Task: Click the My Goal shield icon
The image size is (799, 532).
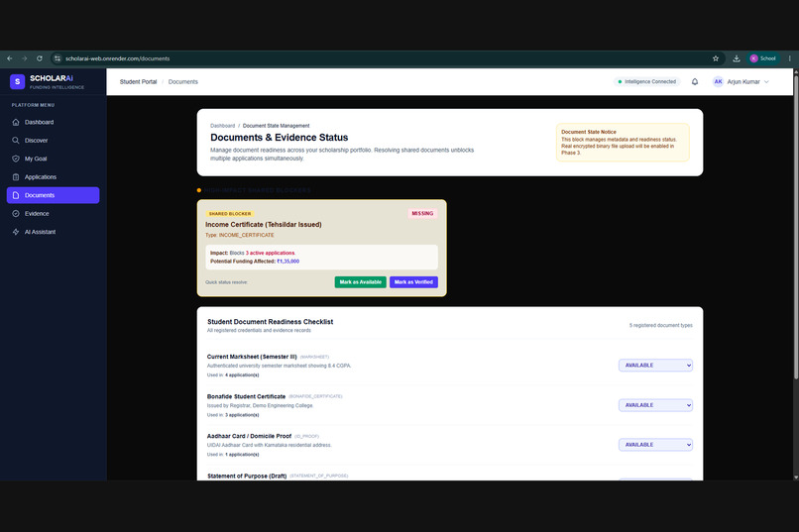Action: [16, 159]
